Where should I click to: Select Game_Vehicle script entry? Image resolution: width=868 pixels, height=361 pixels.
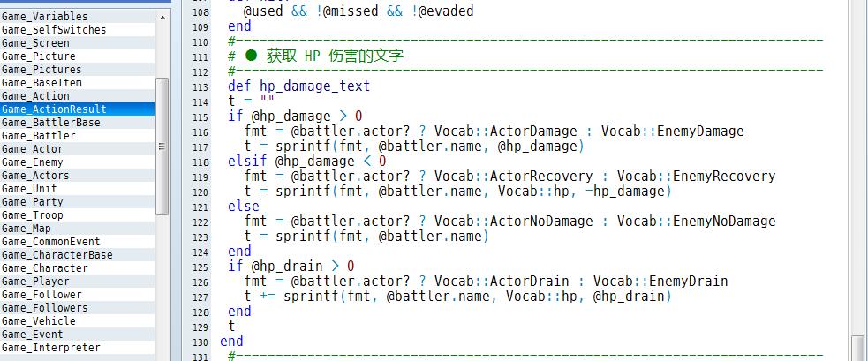coord(78,321)
